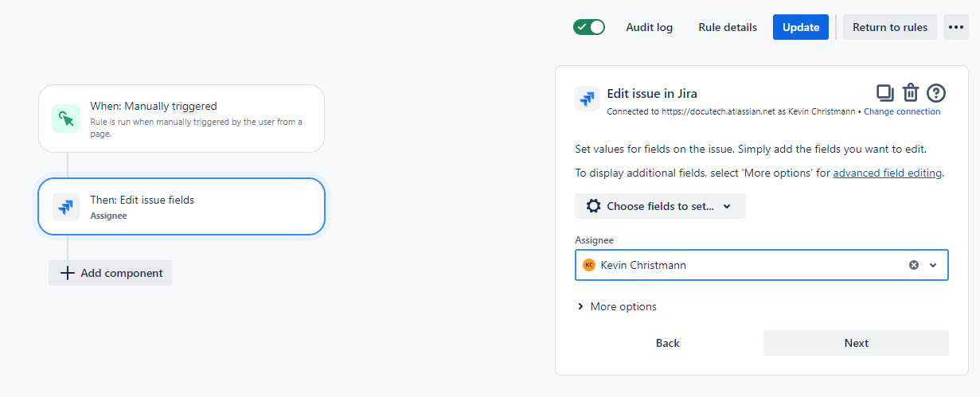Click the blue Update button

coord(801,27)
